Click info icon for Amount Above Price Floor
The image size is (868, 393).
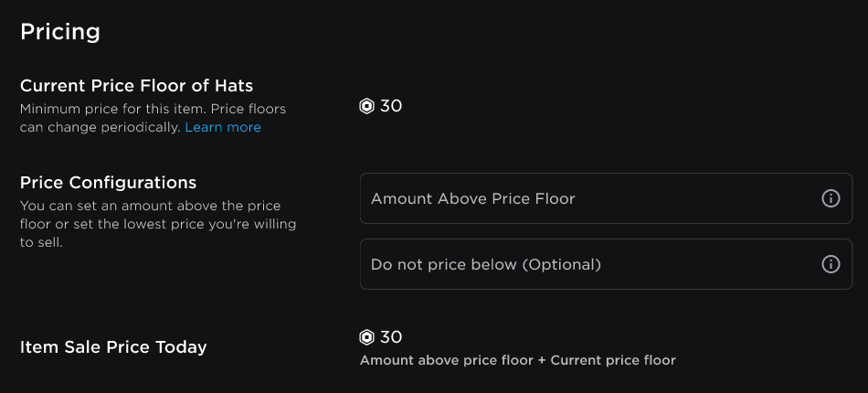(831, 198)
